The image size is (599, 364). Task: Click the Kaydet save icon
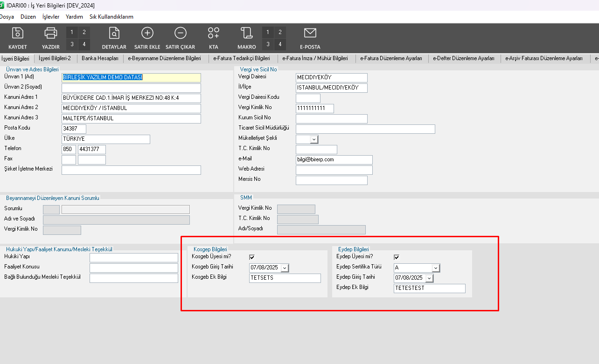[18, 34]
